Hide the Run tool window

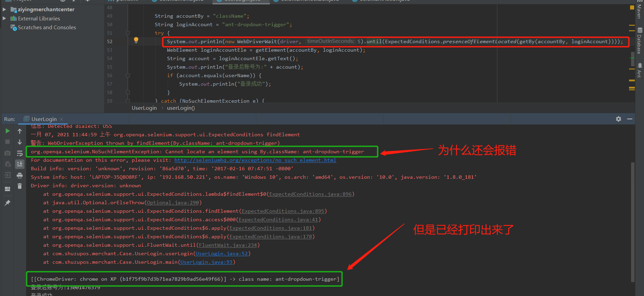[630, 119]
